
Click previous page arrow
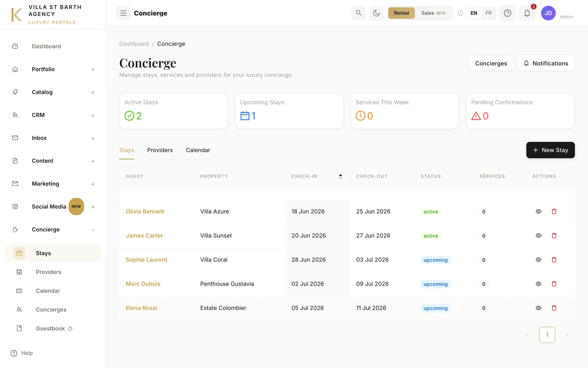click(527, 335)
